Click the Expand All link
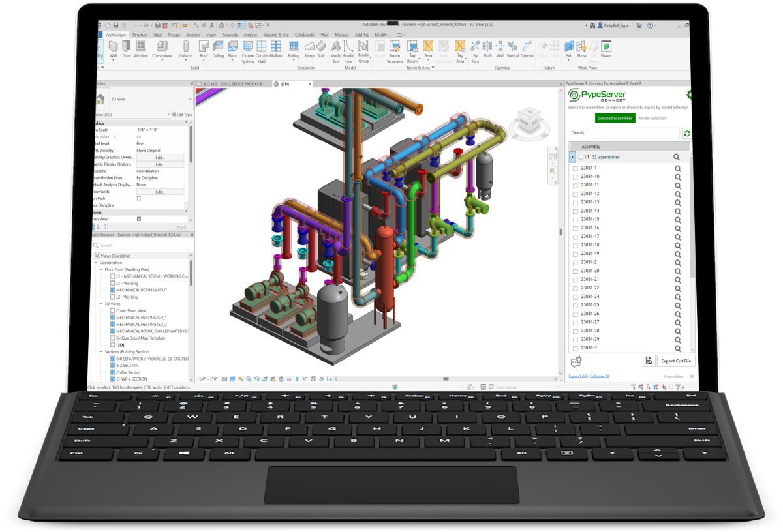 point(577,376)
